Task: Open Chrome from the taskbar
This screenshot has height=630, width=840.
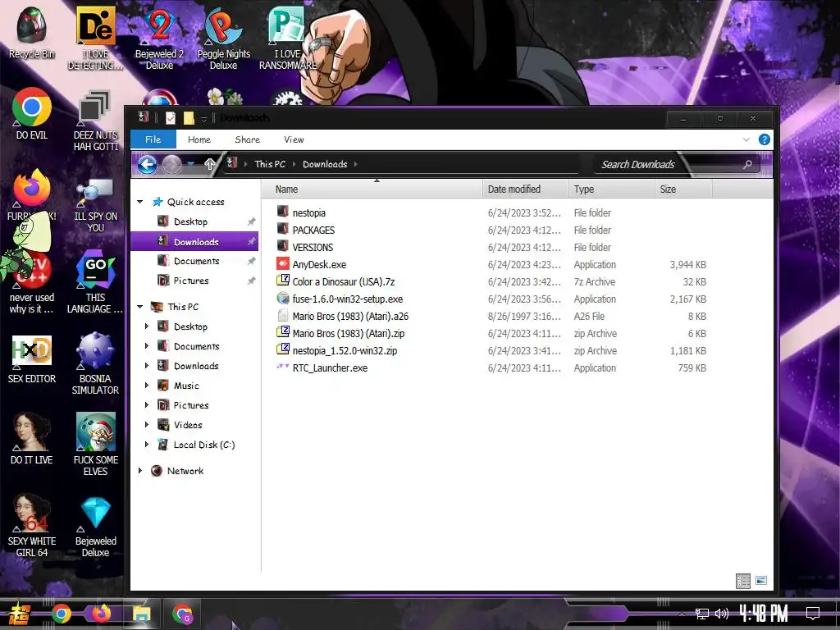Action: pos(61,614)
